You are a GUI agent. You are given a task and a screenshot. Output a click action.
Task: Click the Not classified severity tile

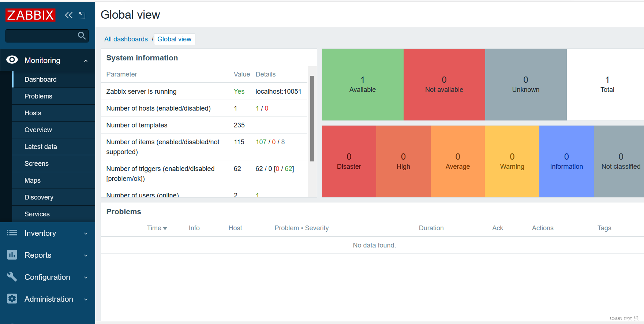coord(619,161)
